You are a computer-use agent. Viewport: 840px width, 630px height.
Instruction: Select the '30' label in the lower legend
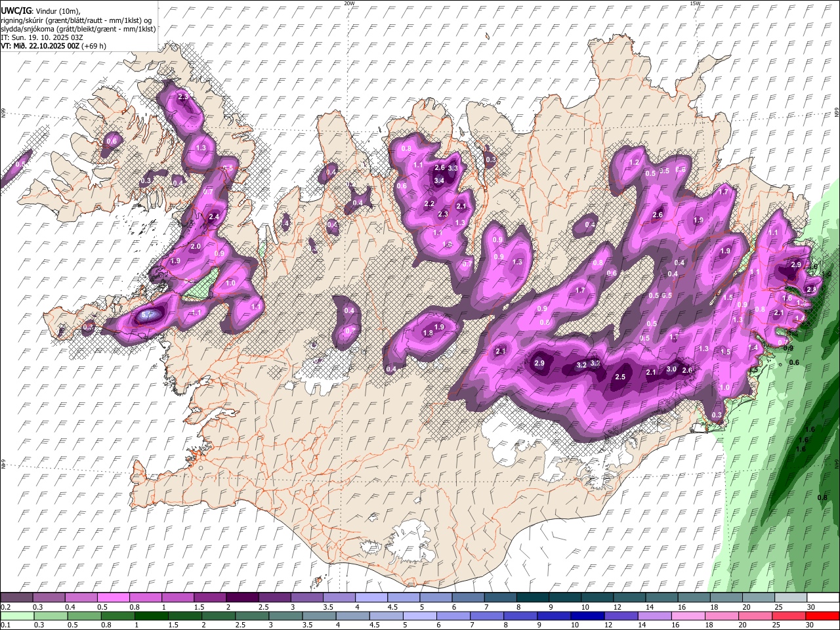tap(810, 625)
